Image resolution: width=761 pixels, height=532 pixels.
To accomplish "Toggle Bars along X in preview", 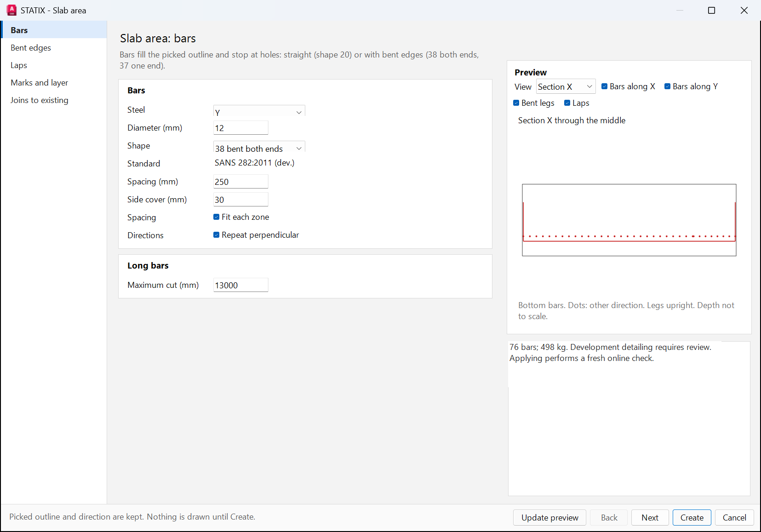I will coord(605,86).
